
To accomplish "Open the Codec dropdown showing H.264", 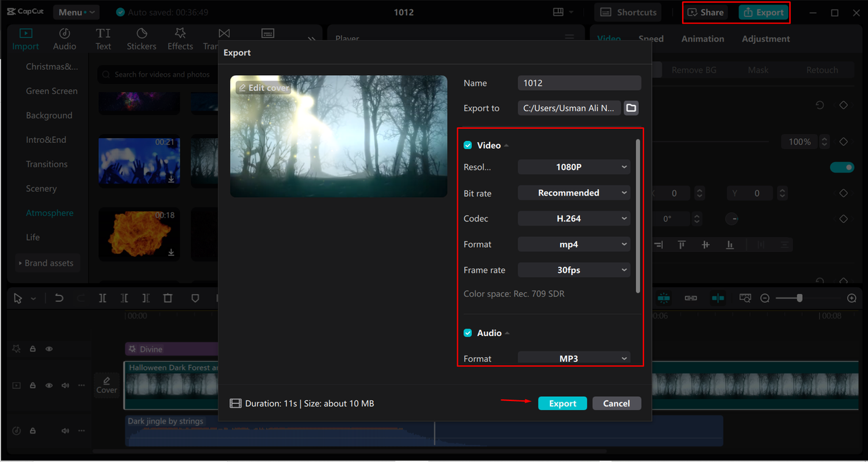I will [574, 219].
